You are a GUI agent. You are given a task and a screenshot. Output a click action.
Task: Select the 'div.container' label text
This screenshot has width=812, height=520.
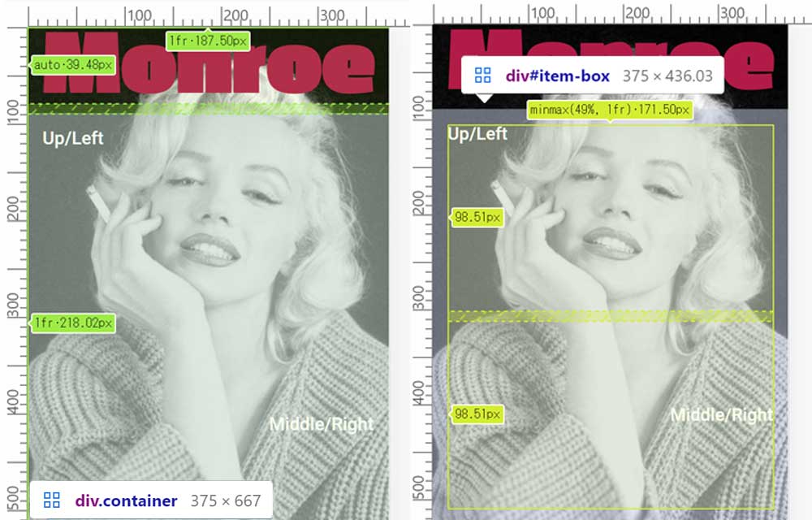tap(127, 500)
